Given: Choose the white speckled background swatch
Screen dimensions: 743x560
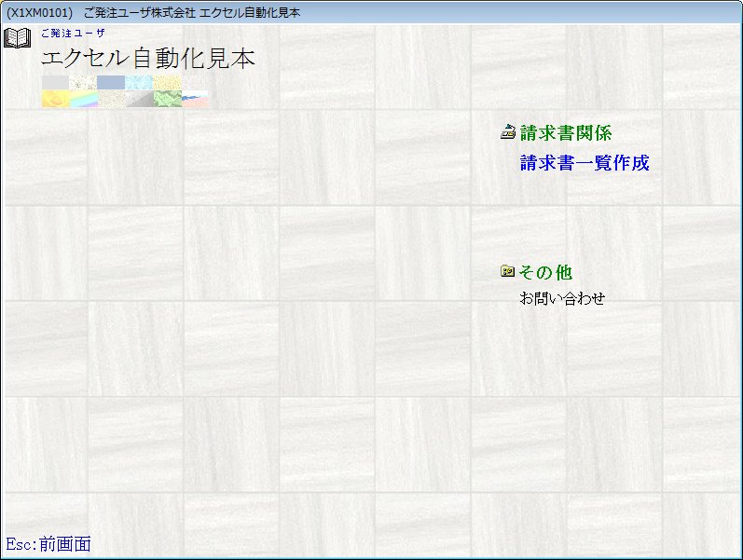Looking at the screenshot, I should click(x=83, y=82).
